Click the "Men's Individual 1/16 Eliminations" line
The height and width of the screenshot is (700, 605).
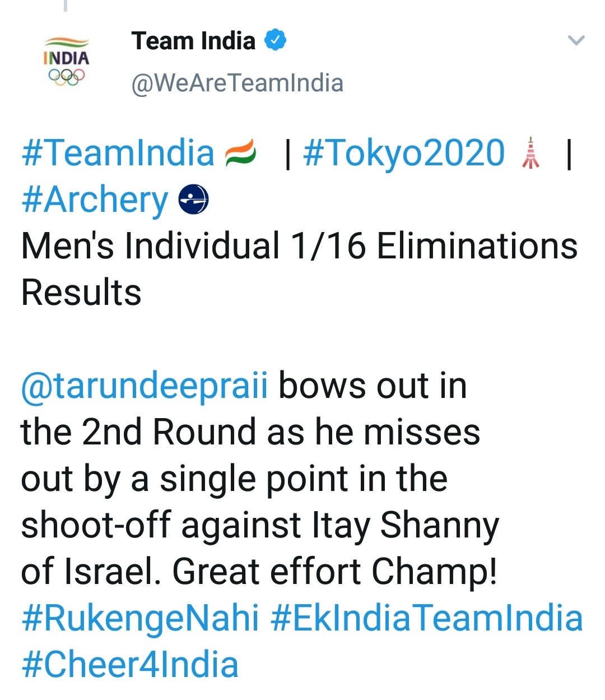(299, 247)
